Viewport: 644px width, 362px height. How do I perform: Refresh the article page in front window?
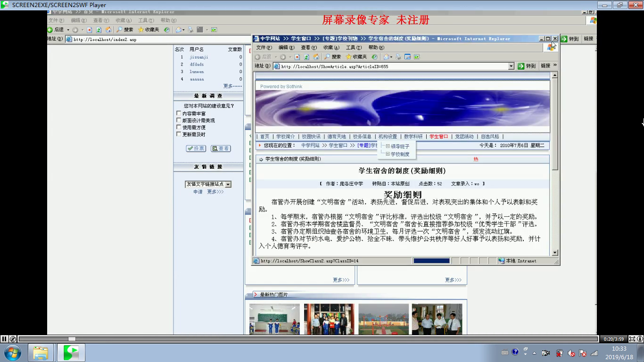[306, 57]
